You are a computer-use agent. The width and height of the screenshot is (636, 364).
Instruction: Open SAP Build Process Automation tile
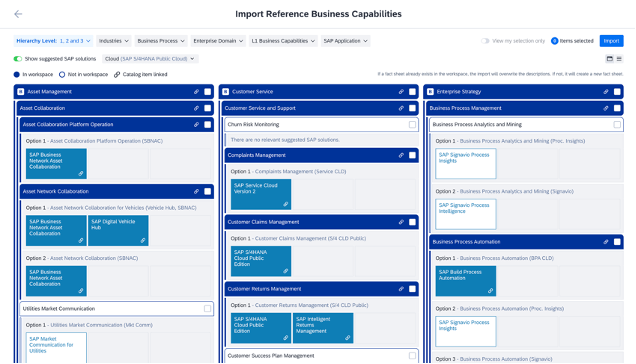pyautogui.click(x=466, y=281)
